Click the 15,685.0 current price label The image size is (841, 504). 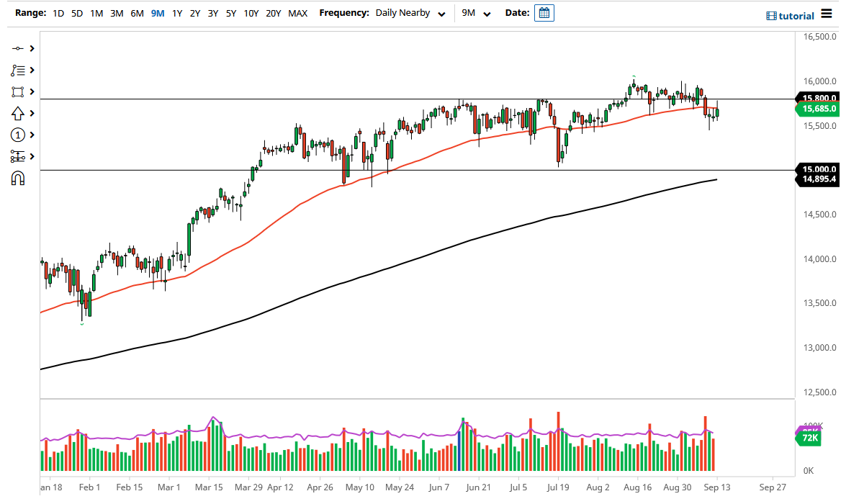click(x=817, y=109)
